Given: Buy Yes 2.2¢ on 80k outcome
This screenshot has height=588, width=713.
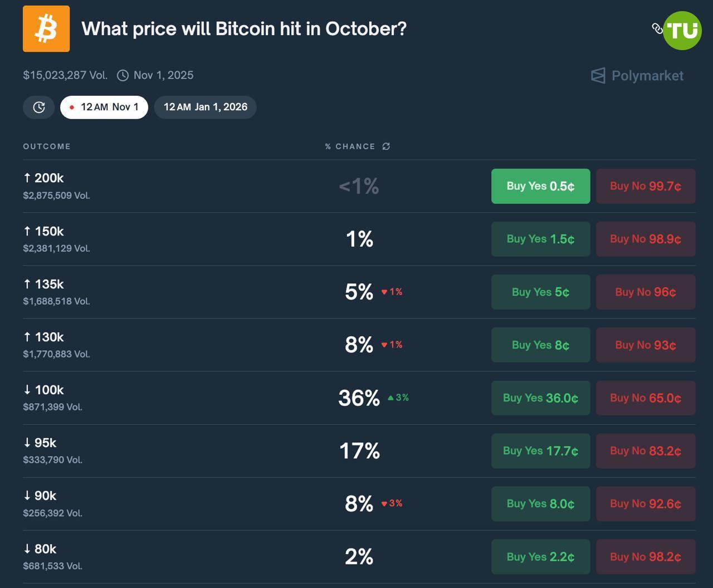Looking at the screenshot, I should coord(540,556).
